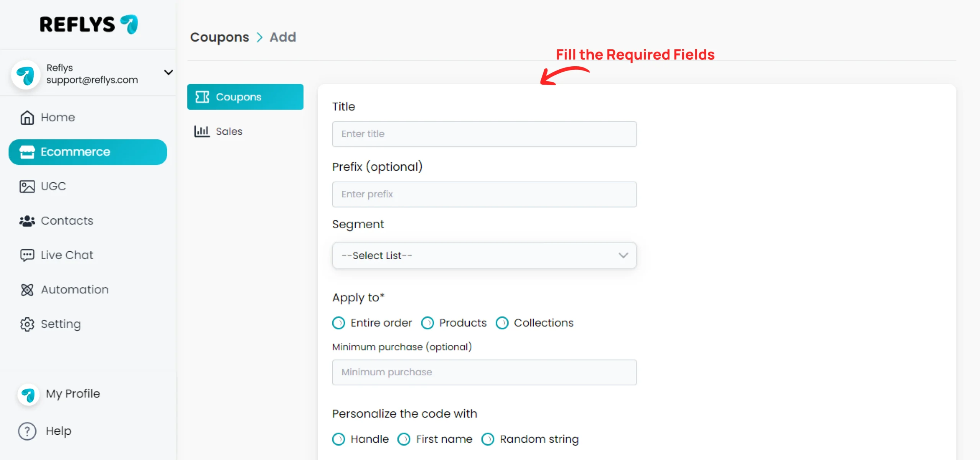Focus the Minimum purchase field
This screenshot has height=460, width=980.
(x=484, y=372)
